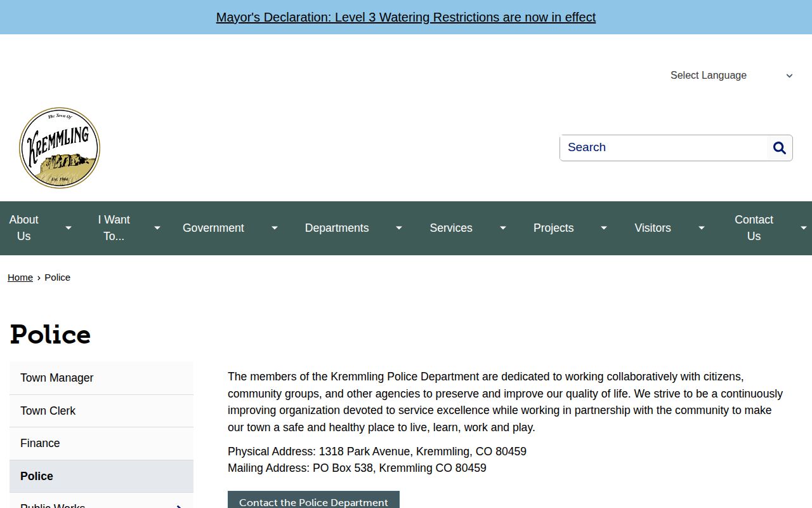Open Select Language dropdown

(x=731, y=75)
